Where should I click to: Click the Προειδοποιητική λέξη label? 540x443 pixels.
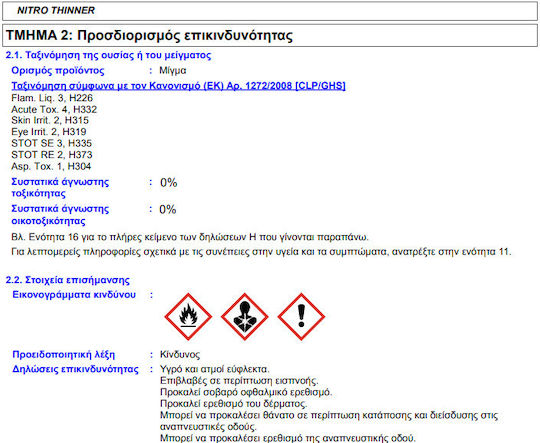64,354
